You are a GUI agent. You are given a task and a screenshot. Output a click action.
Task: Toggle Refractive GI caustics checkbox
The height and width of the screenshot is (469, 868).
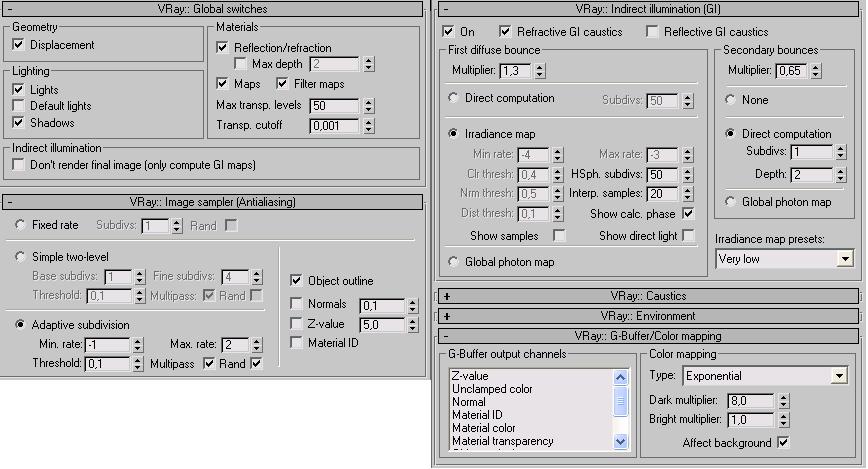(505, 32)
